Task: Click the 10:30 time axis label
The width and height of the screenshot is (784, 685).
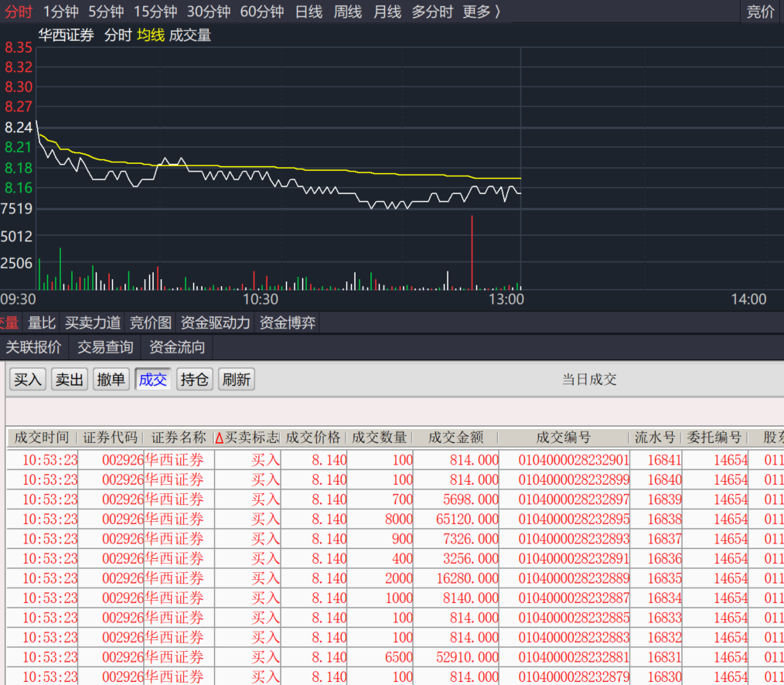Action: (x=260, y=299)
